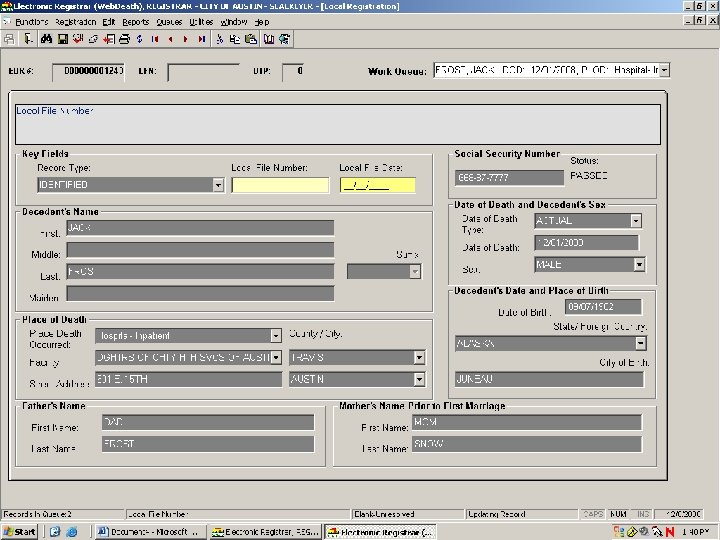Click the binoculars search icon
Viewport: 720px width, 540px height.
point(46,39)
